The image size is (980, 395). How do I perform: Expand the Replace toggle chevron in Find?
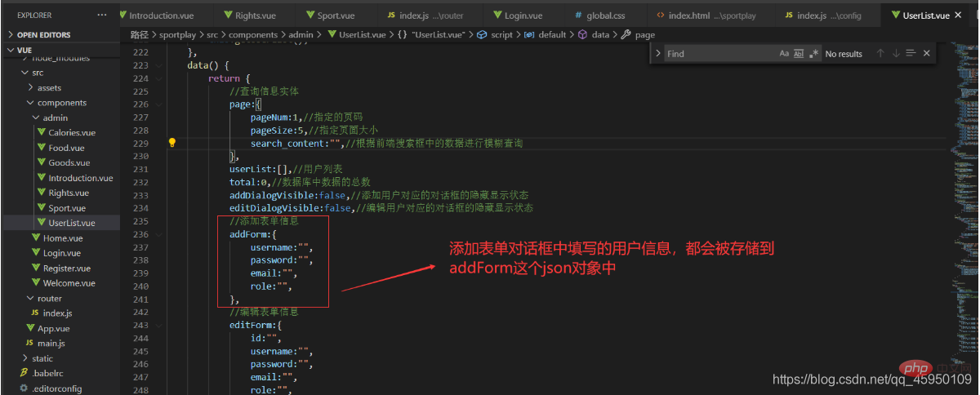point(658,54)
